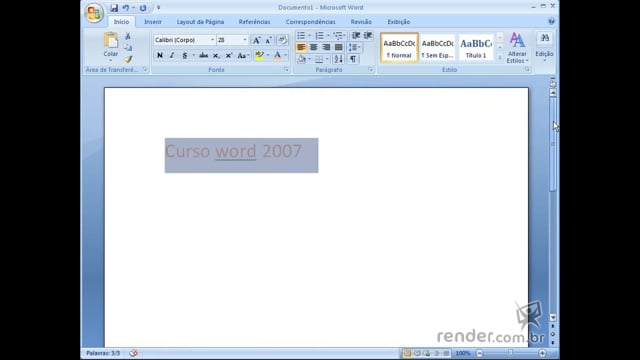The height and width of the screenshot is (360, 640).
Task: Open the font size dropdown arrow
Action: coord(245,40)
